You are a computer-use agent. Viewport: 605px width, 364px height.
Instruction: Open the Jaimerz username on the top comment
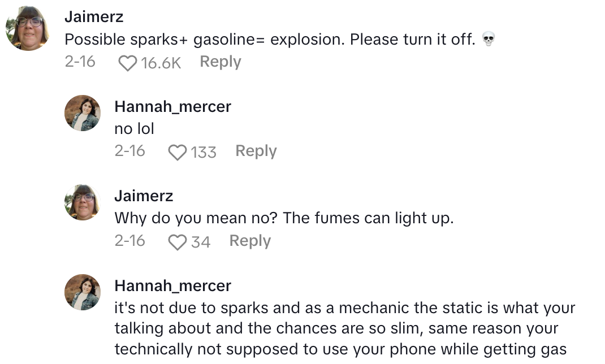[94, 16]
